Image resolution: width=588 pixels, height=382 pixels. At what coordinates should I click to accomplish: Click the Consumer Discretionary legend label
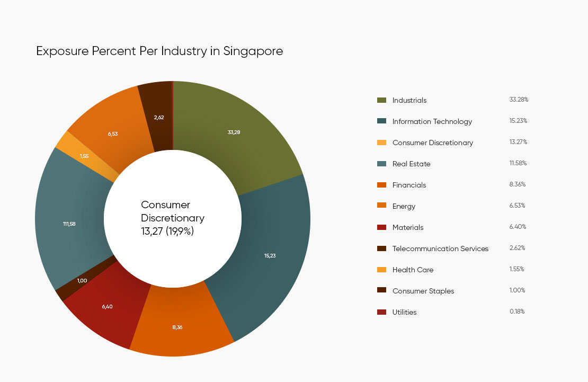pos(432,143)
